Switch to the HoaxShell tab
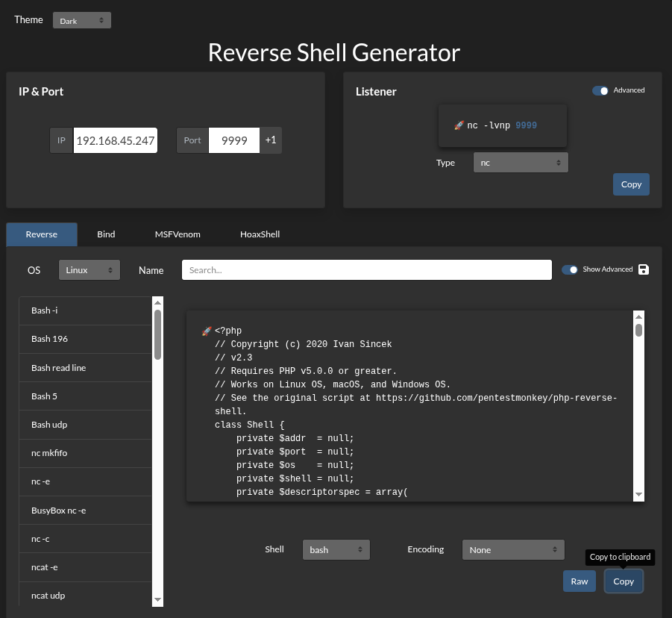This screenshot has height=618, width=672. click(260, 234)
